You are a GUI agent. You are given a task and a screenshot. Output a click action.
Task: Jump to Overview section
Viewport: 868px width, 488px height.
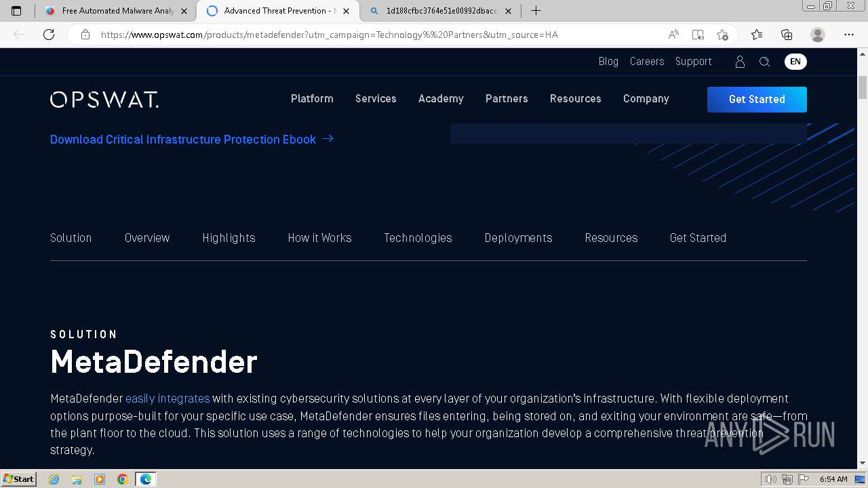[147, 238]
